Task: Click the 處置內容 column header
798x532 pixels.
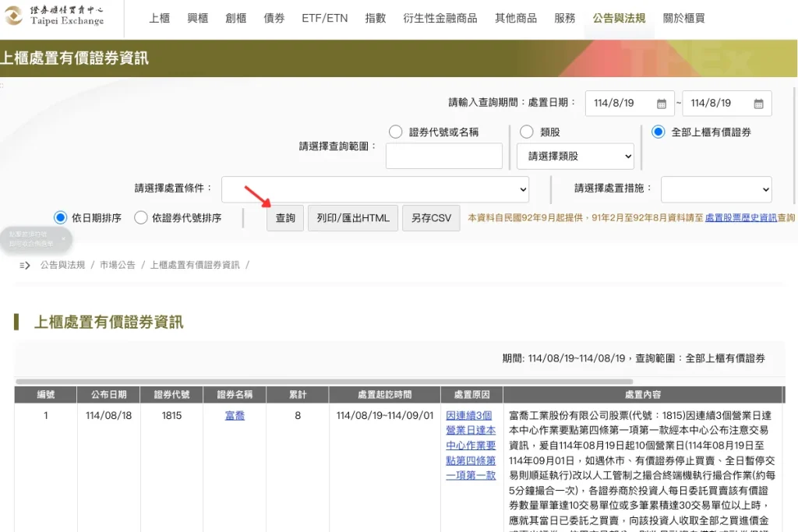Action: tap(643, 395)
